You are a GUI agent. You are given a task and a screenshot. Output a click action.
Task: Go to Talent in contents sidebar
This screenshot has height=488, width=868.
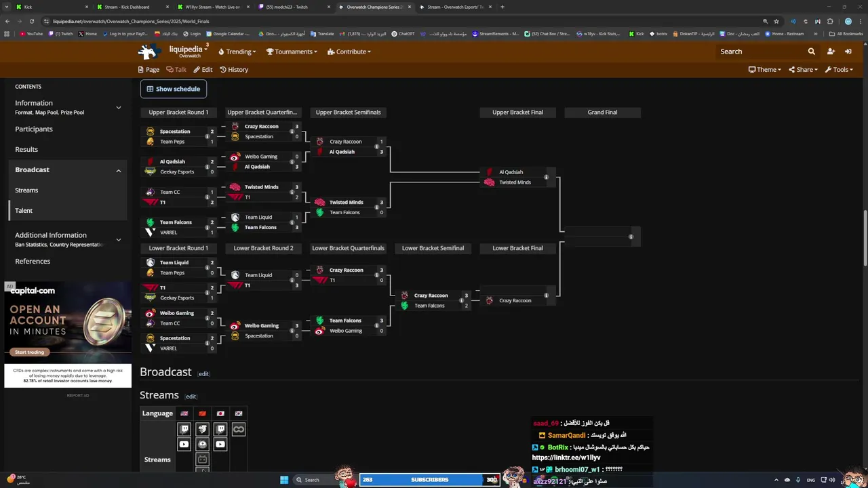click(24, 211)
